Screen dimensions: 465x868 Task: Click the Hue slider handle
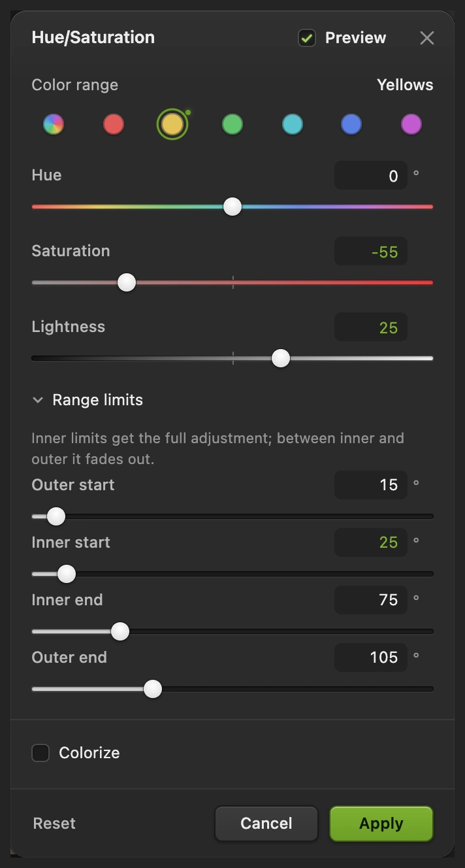(232, 207)
